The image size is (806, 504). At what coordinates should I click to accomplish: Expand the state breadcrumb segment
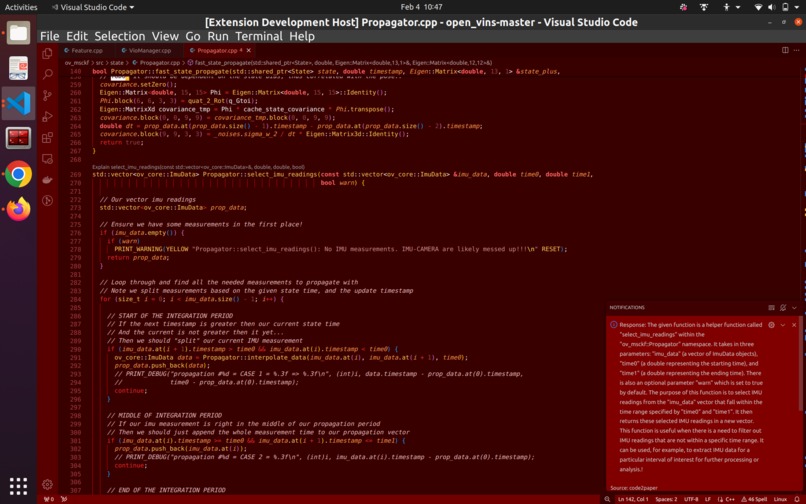(117, 63)
